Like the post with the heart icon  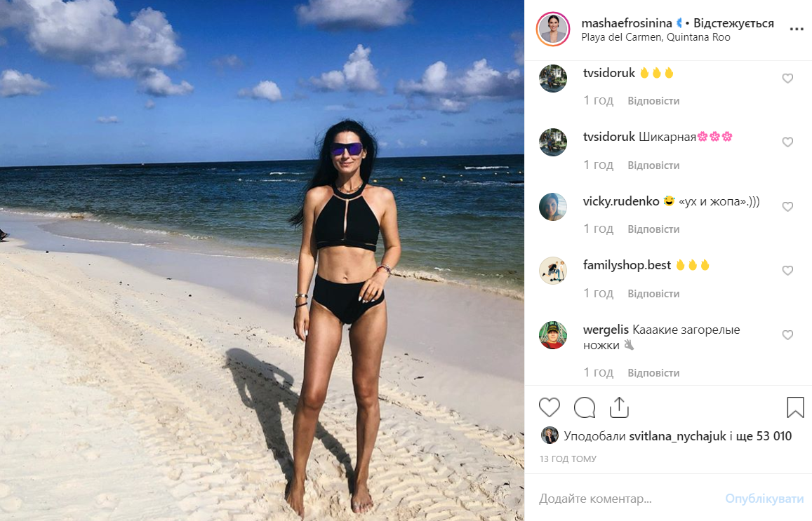click(549, 407)
